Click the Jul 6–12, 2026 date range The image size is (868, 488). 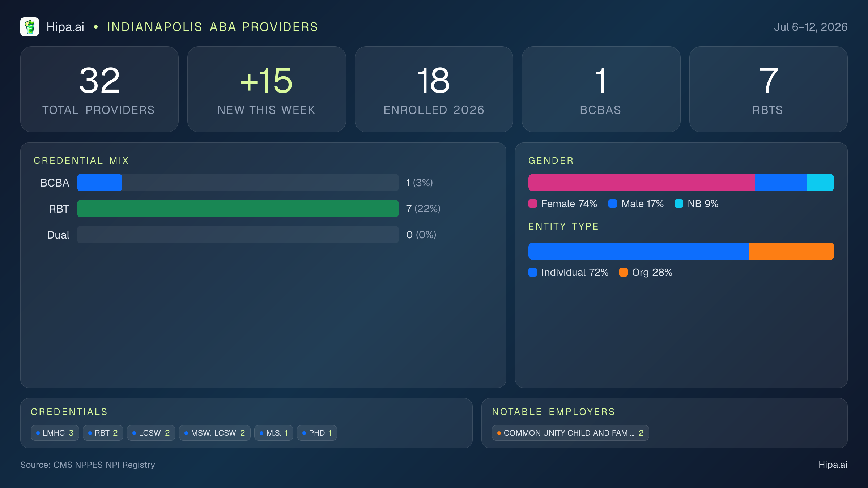[x=810, y=27]
